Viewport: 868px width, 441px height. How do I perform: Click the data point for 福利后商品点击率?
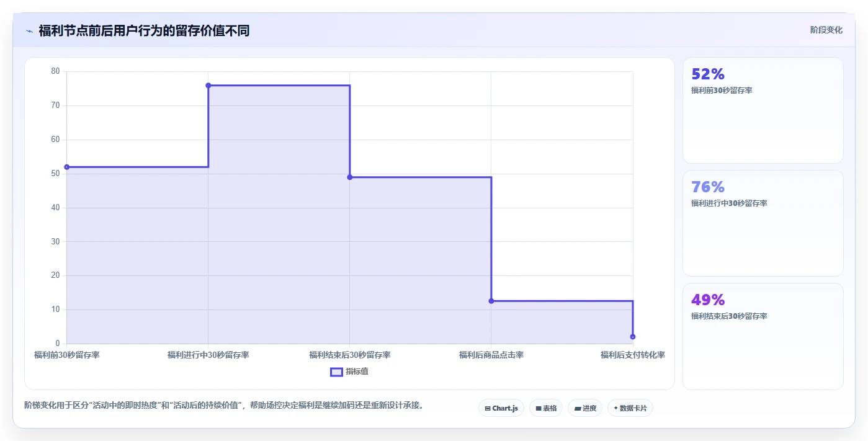pos(491,301)
